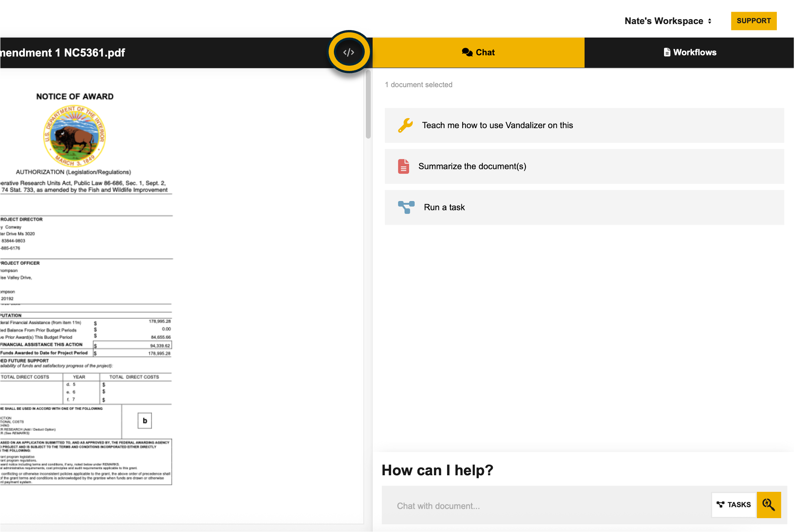796x532 pixels.
Task: Click the 94,339.62 amount in document
Action: [160, 346]
